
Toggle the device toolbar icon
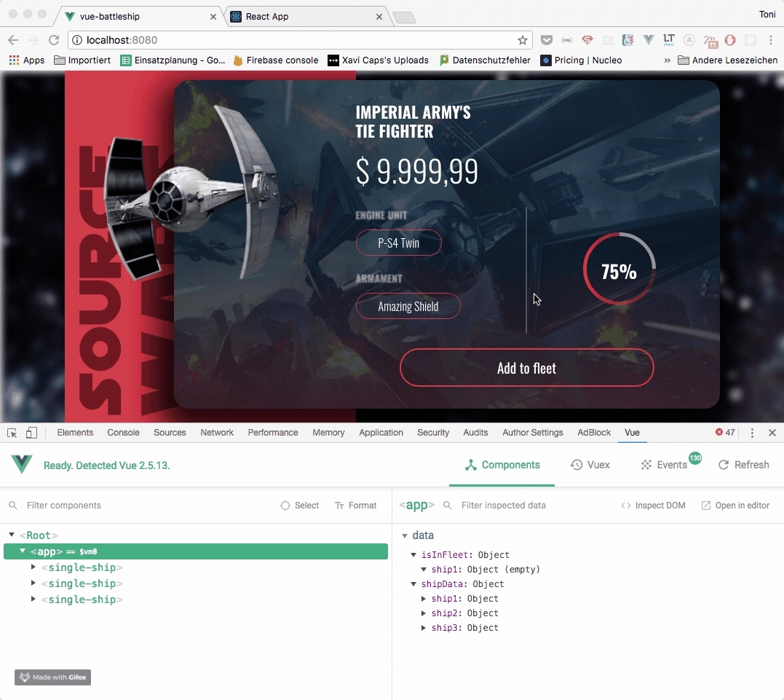coord(31,433)
